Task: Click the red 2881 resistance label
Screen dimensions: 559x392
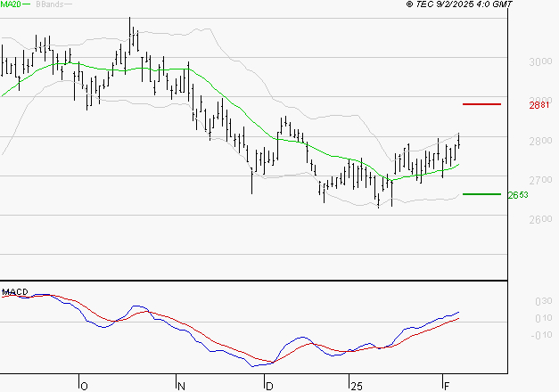Action: (539, 105)
